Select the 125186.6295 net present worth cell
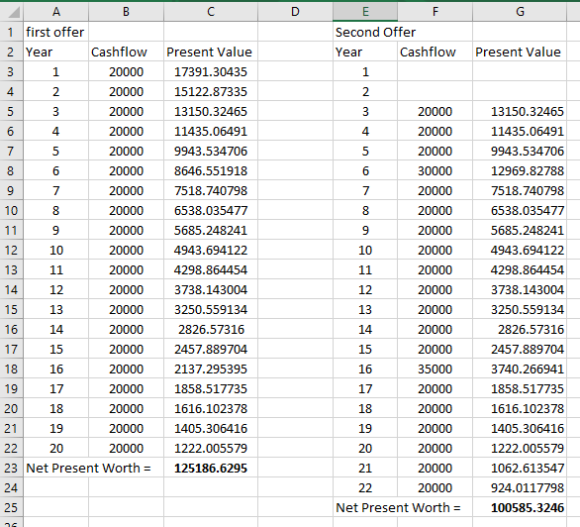Image resolution: width=580 pixels, height=527 pixels. coord(210,468)
